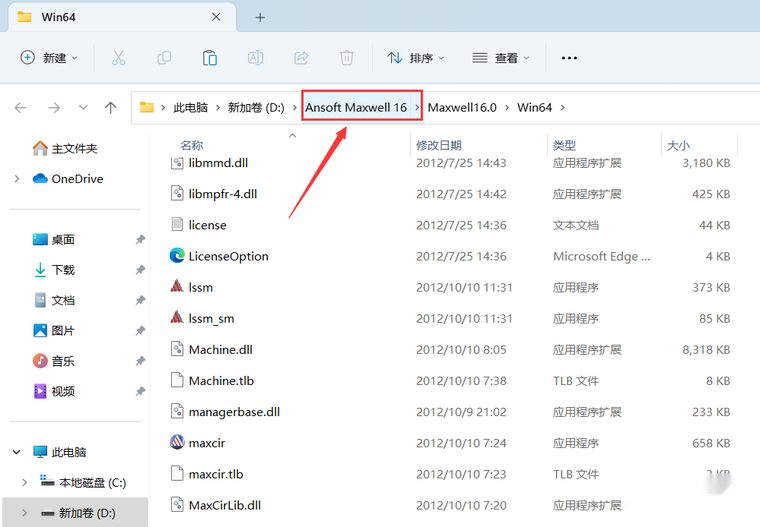The image size is (760, 527).
Task: Select file MaxCirLib.dll
Action: [x=224, y=505]
